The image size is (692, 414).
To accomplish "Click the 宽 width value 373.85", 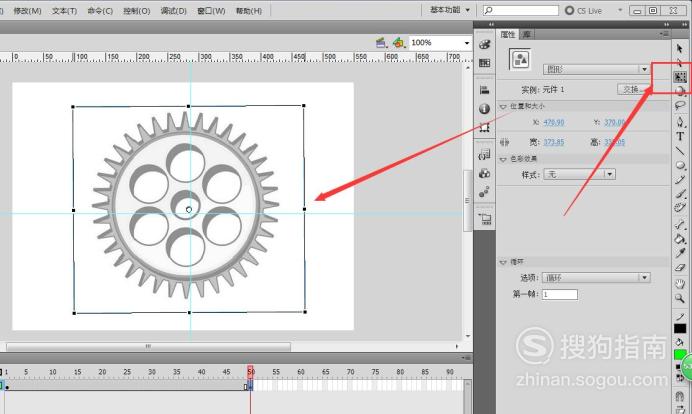I will [x=554, y=142].
